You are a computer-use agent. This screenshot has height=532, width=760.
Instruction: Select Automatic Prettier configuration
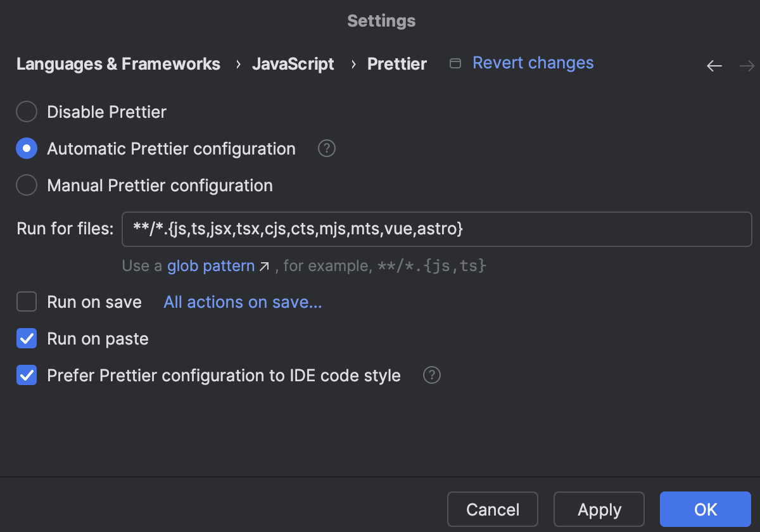click(x=26, y=148)
